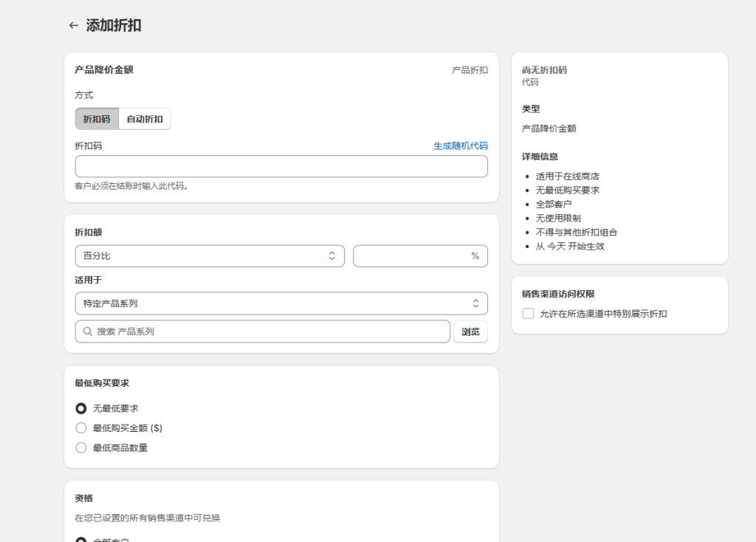
Task: Click inside the 折扣码 input field
Action: (281, 166)
